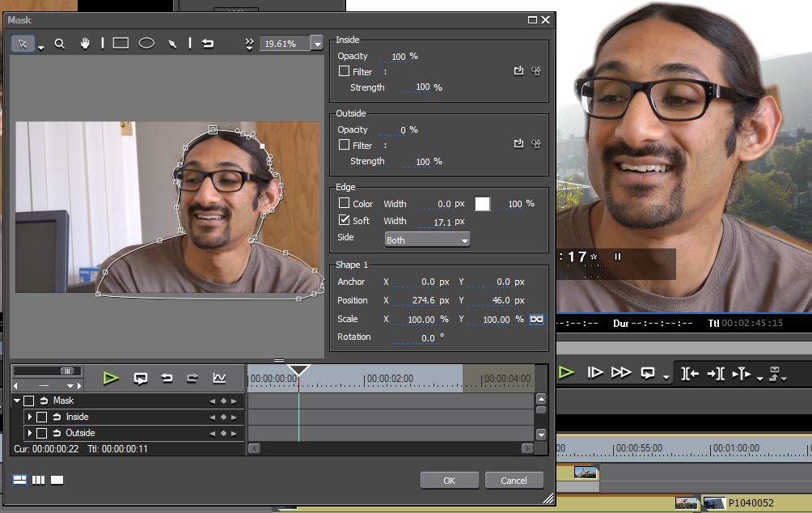The image size is (812, 513).
Task: Turn on the Edge Color checkbox
Action: click(344, 204)
